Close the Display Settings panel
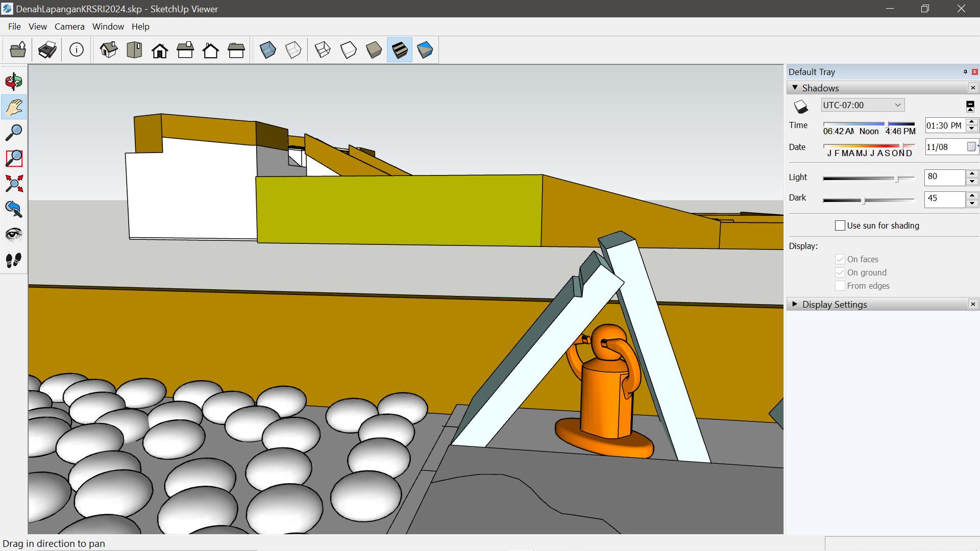This screenshot has height=551, width=980. [973, 304]
